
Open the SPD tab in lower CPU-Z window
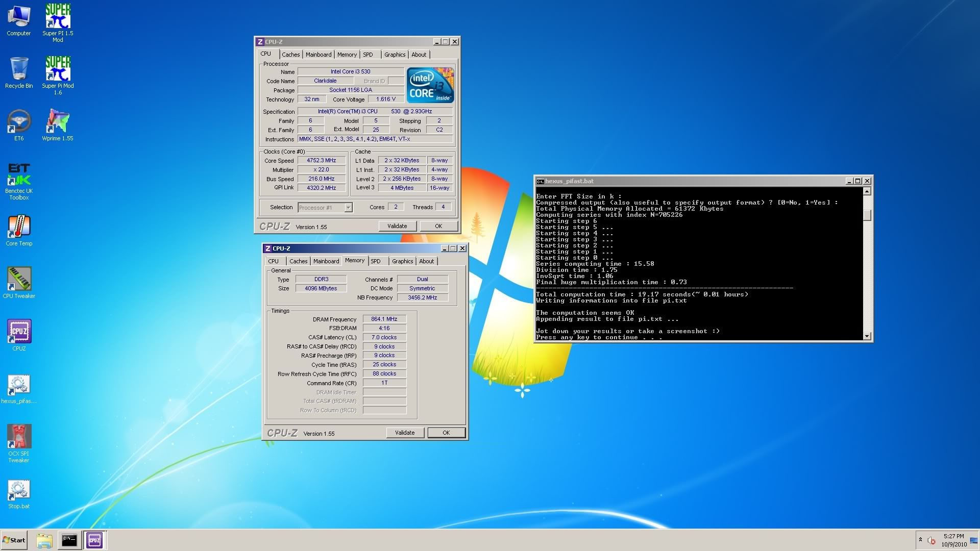point(376,261)
